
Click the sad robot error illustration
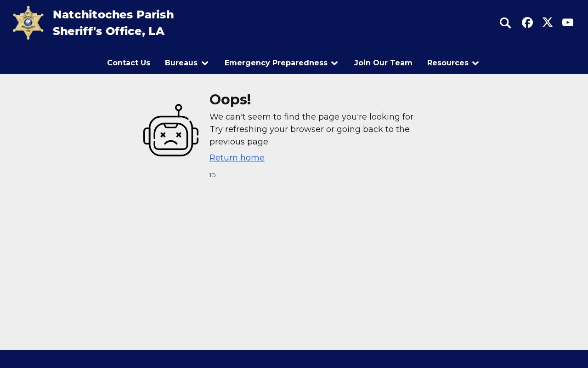(x=171, y=131)
